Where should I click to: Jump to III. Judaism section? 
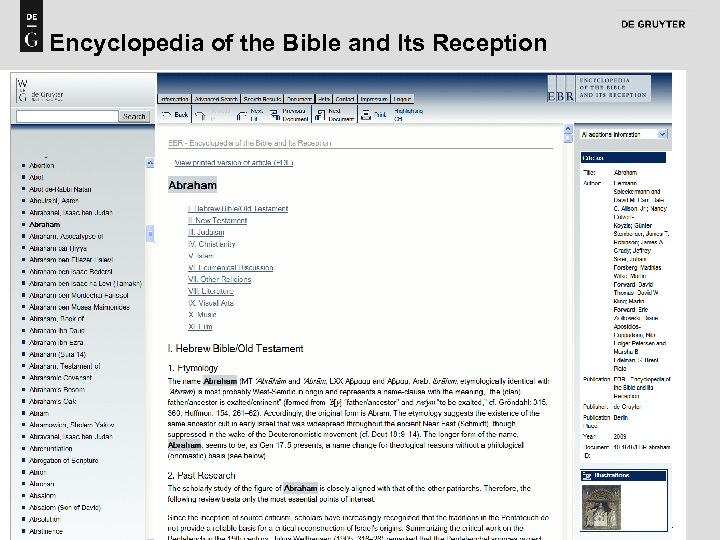(206, 232)
